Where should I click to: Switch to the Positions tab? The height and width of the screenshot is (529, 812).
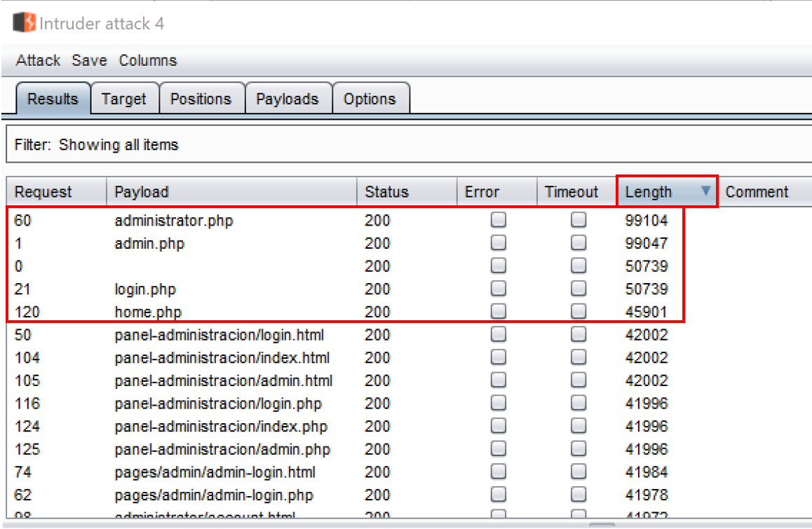(201, 99)
